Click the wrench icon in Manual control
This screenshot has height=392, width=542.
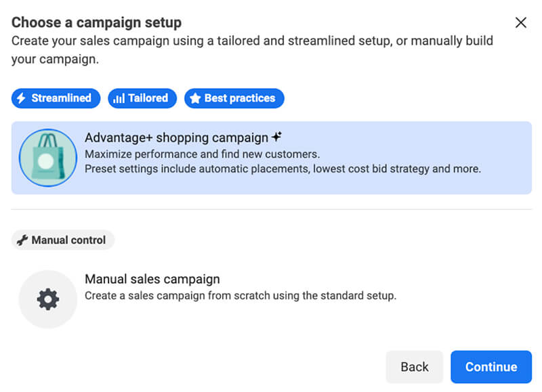click(22, 240)
